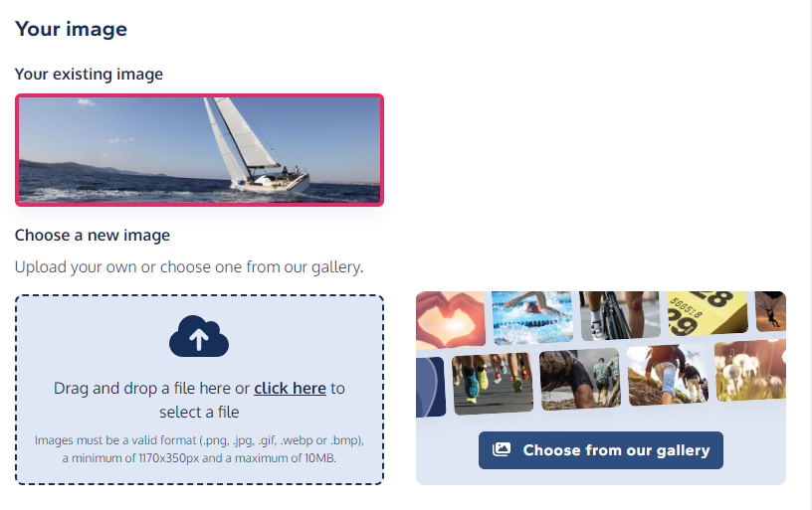The height and width of the screenshot is (510, 812).
Task: Choose from our gallery button
Action: pyautogui.click(x=601, y=450)
